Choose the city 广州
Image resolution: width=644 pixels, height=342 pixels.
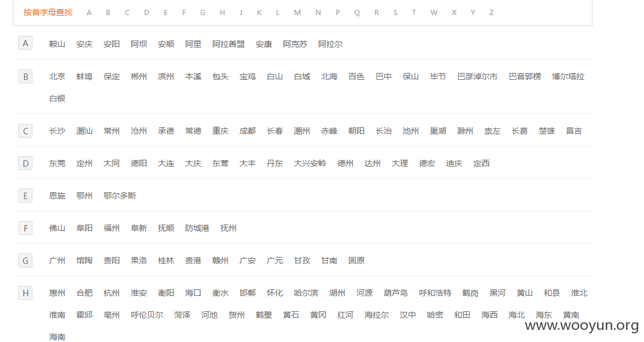[x=57, y=261]
